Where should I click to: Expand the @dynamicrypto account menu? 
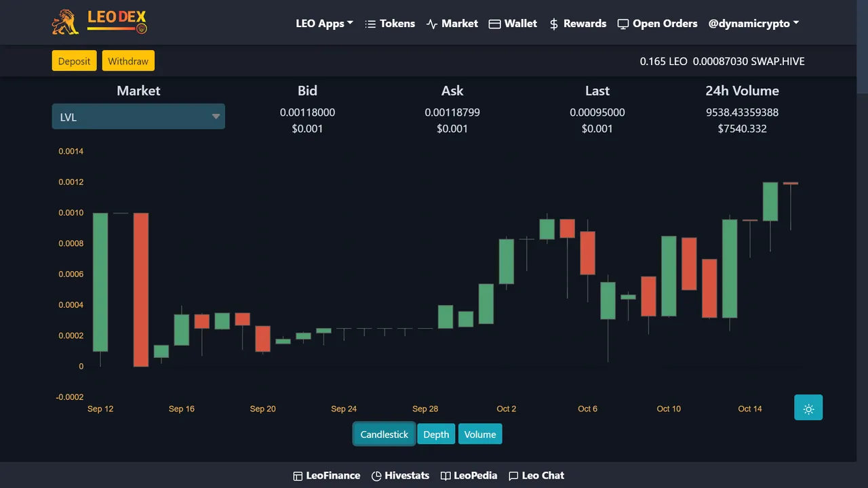pos(753,23)
